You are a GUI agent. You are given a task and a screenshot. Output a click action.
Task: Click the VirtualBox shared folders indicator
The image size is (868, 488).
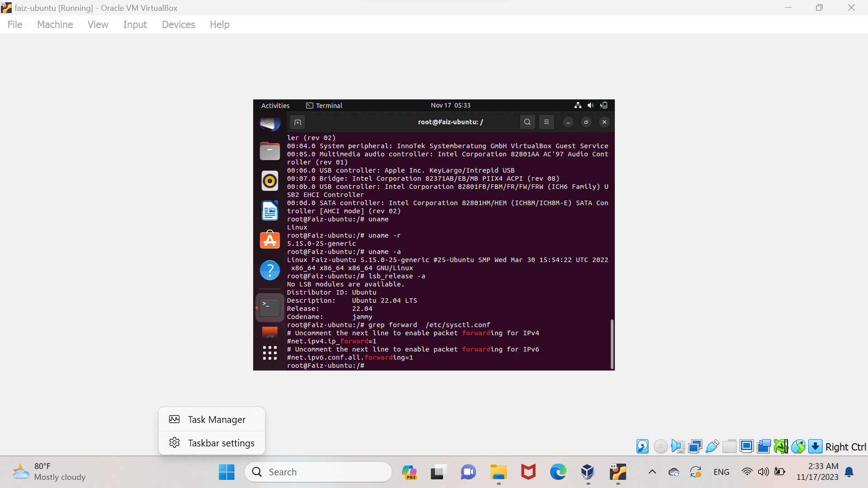729,446
